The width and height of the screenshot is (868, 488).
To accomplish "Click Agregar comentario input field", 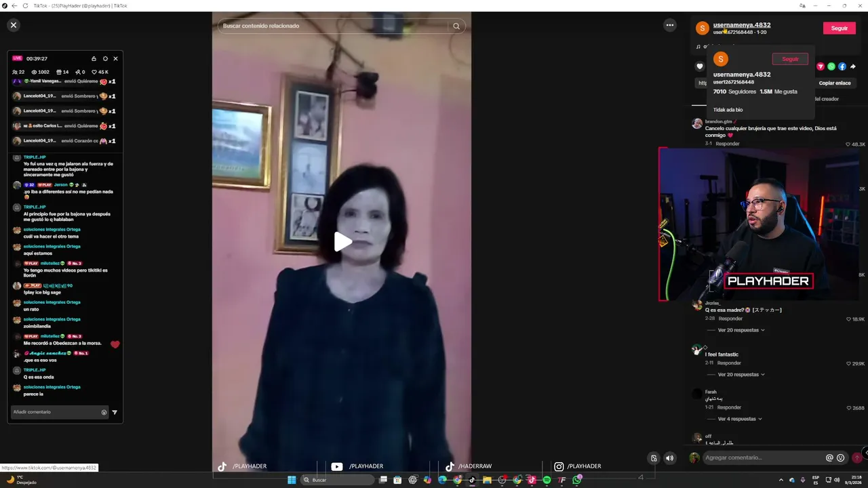I will point(763,457).
